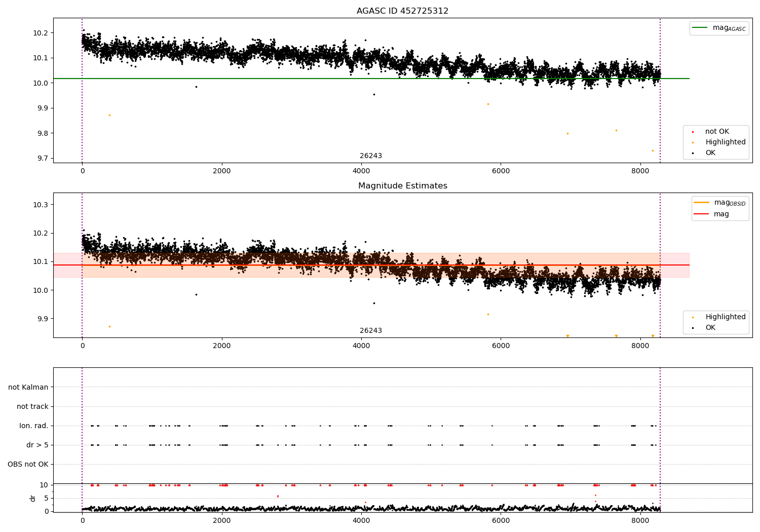Click the black outlier near 9.95 in top plot

(374, 94)
